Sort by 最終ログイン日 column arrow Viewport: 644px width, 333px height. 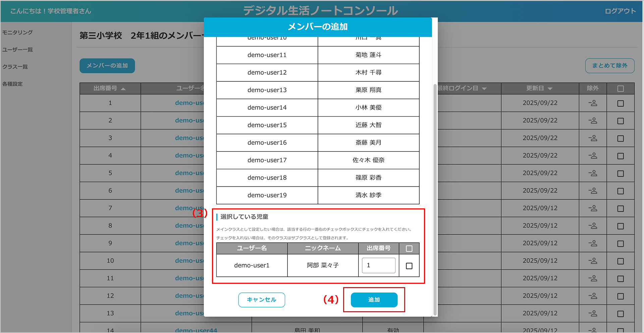coord(484,89)
